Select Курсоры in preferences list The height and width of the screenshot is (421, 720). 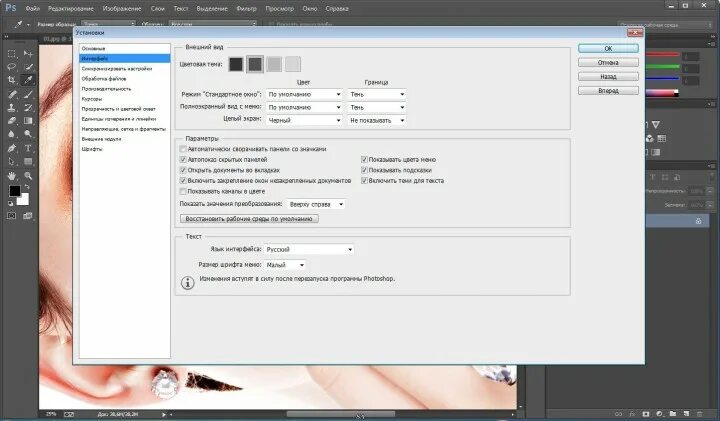click(124, 99)
